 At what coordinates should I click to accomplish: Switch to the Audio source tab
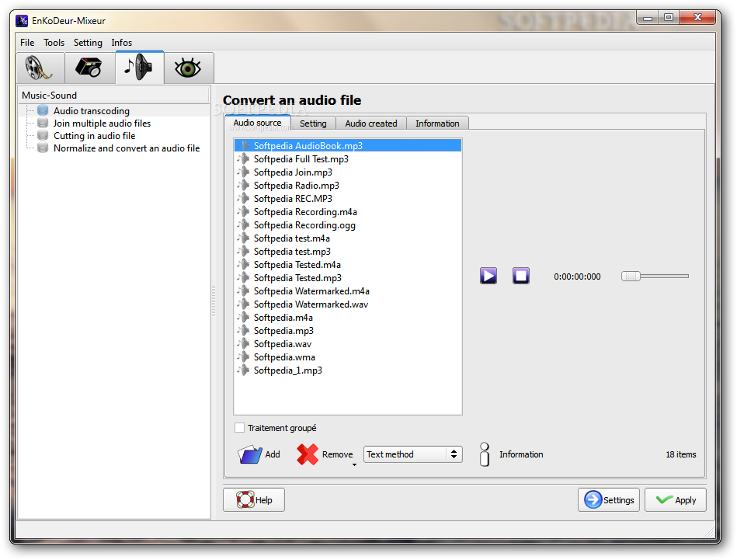tap(258, 122)
